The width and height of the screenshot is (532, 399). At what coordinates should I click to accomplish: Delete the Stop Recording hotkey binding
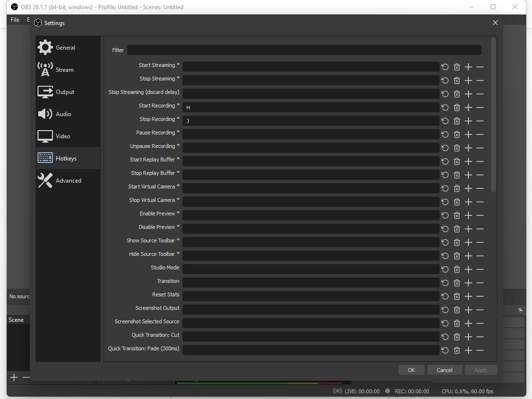[x=456, y=120]
